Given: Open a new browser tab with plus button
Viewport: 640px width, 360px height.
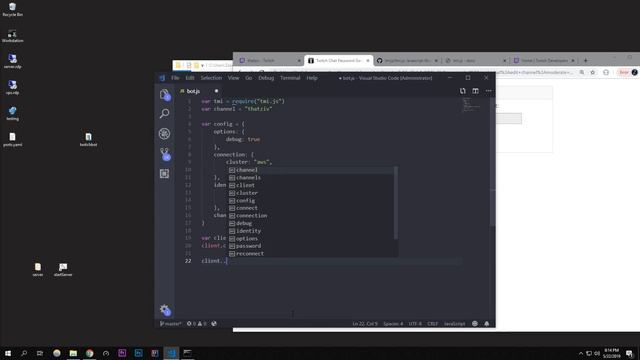Looking at the screenshot, I should (586, 60).
